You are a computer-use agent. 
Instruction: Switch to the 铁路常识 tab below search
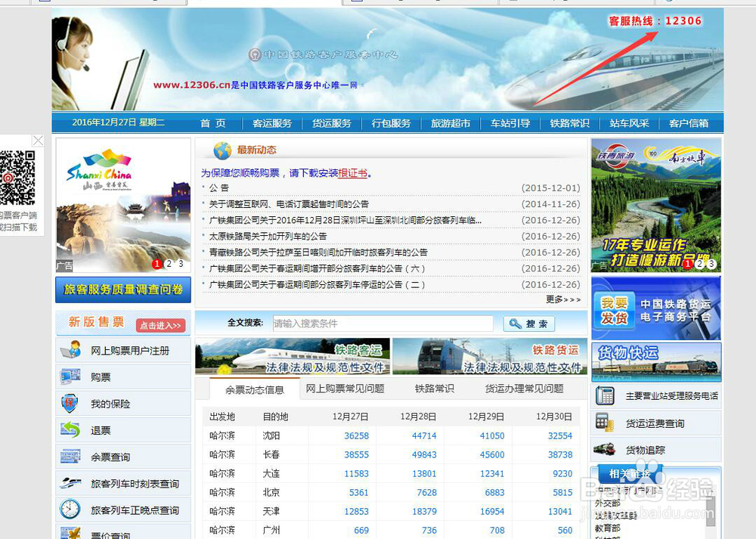pos(434,389)
